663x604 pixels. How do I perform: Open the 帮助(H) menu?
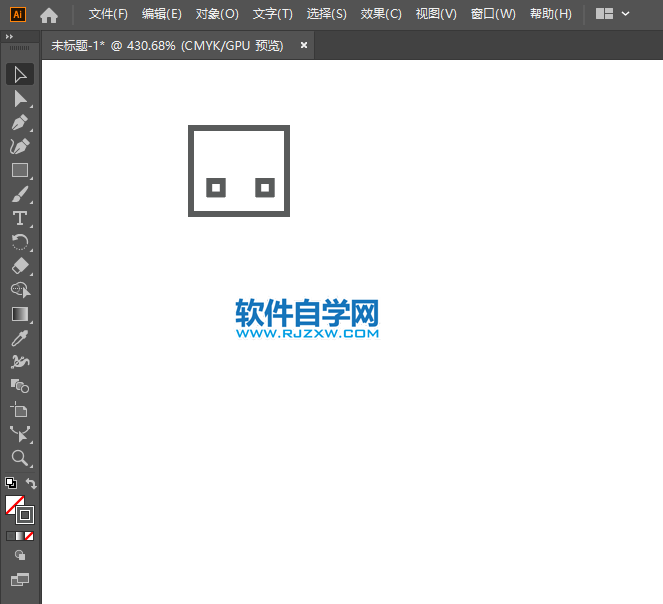coord(551,14)
